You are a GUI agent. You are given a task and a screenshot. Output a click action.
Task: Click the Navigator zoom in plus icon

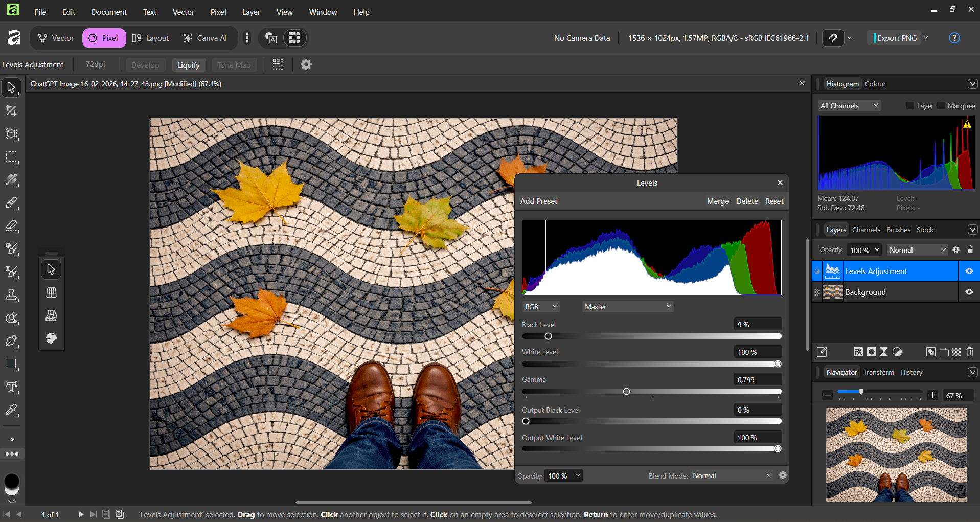(932, 395)
